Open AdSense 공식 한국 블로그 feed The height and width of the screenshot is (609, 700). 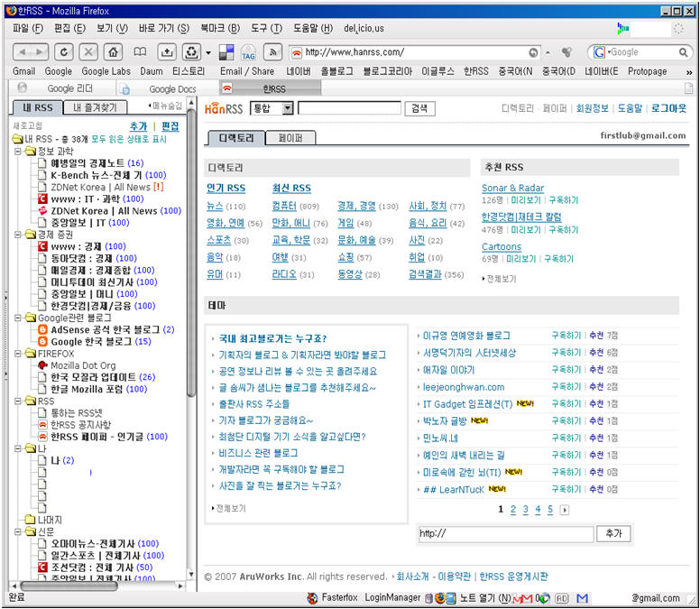coord(112,330)
